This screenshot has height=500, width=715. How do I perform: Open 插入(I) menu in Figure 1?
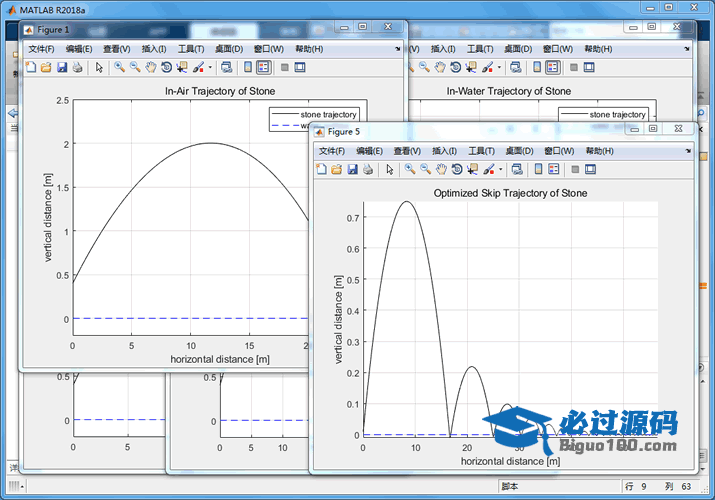154,49
